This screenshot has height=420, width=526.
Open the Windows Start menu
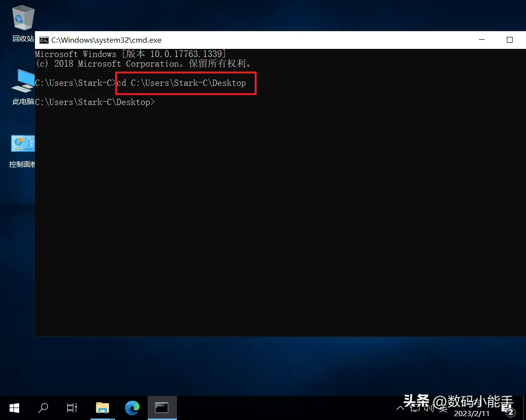(x=14, y=408)
